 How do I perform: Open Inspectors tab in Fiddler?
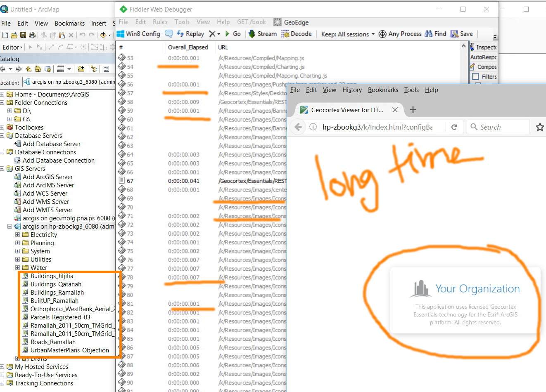(483, 47)
